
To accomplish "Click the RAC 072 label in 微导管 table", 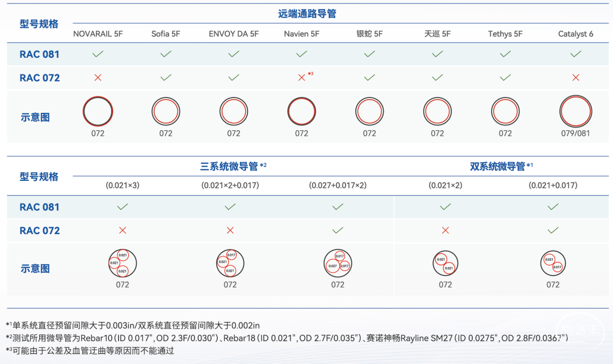I will pos(40,231).
